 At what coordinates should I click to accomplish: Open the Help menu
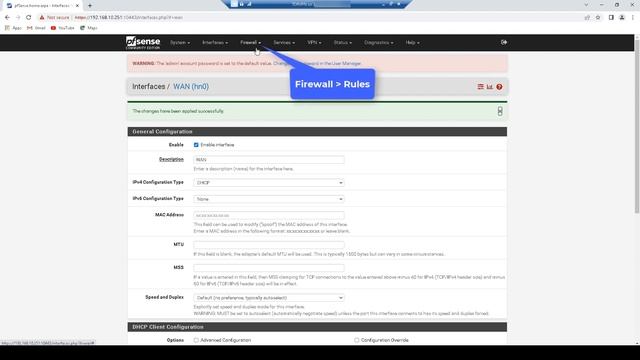[x=412, y=42]
